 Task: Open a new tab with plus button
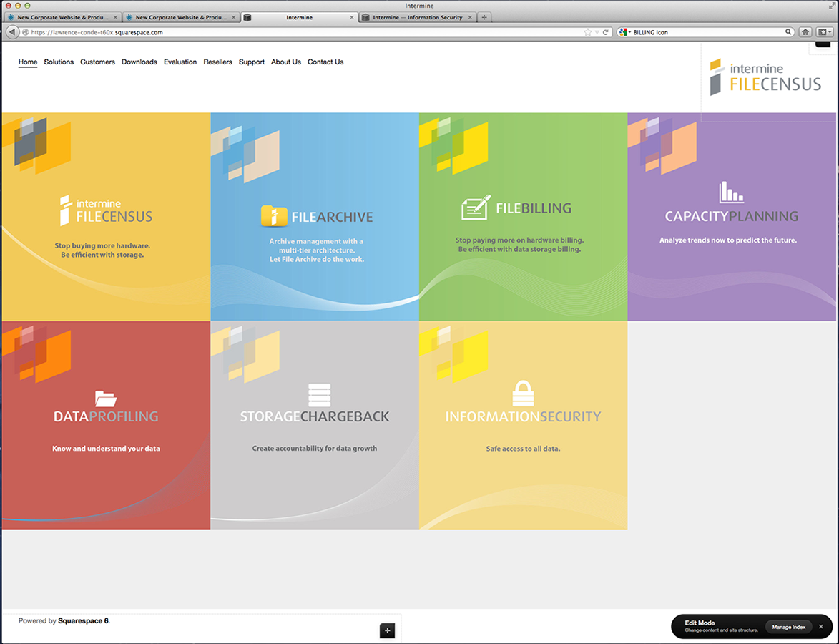(484, 17)
